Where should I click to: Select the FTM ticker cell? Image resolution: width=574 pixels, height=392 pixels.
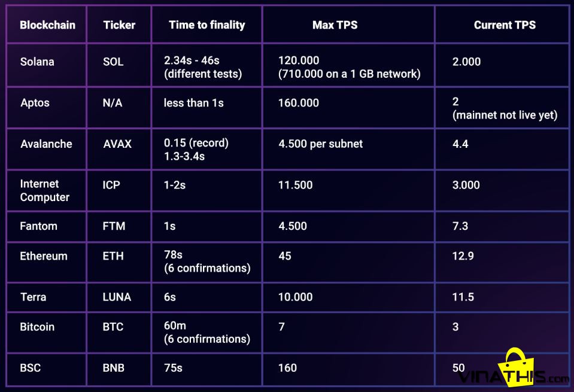[x=119, y=226]
